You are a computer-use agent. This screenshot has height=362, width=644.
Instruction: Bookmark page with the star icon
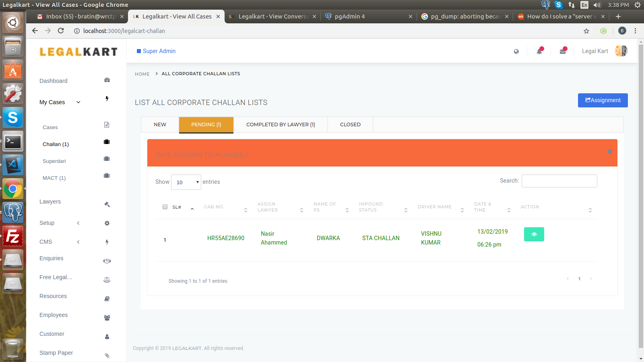click(586, 31)
